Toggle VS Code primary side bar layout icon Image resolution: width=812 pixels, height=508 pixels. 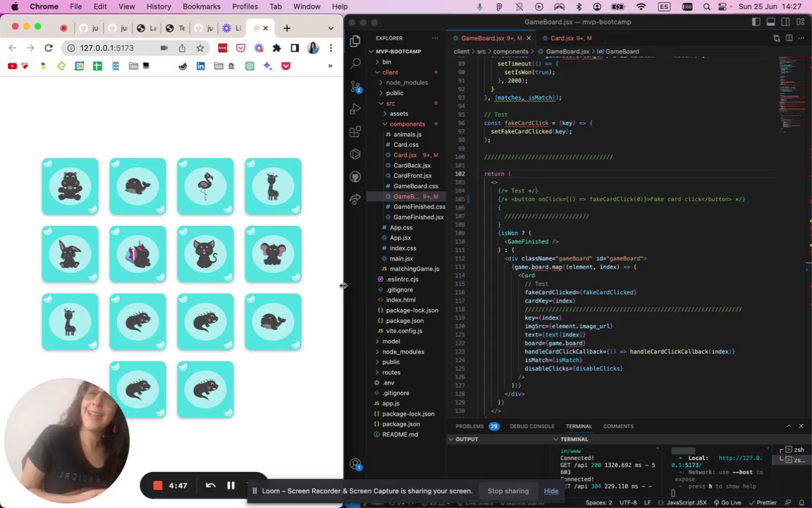(756, 22)
